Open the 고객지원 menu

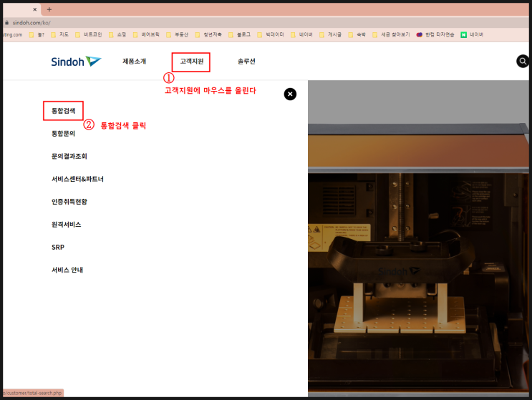click(192, 62)
